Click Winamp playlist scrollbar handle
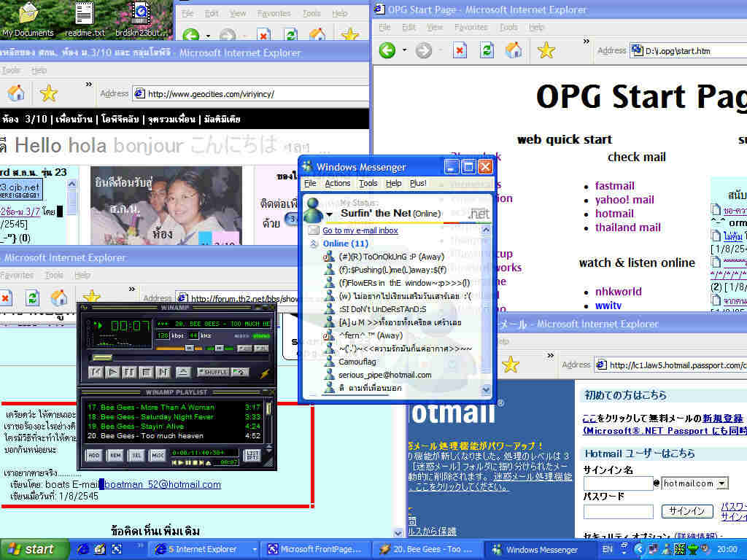 point(268,408)
